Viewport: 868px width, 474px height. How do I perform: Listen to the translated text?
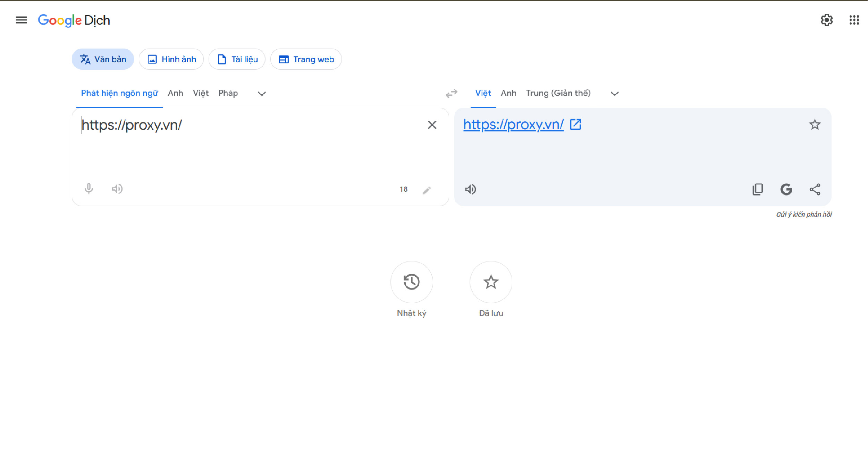click(x=471, y=189)
